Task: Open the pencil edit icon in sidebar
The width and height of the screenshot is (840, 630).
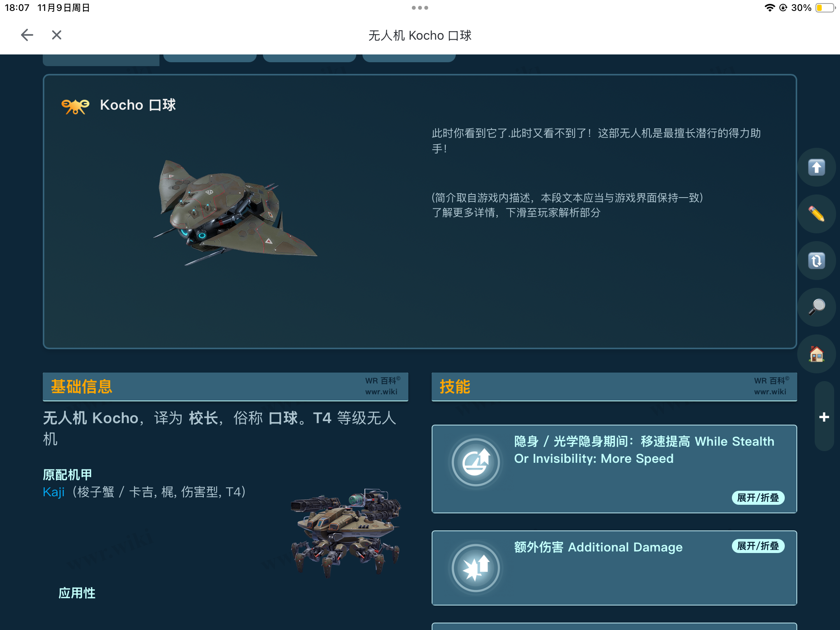Action: tap(816, 214)
